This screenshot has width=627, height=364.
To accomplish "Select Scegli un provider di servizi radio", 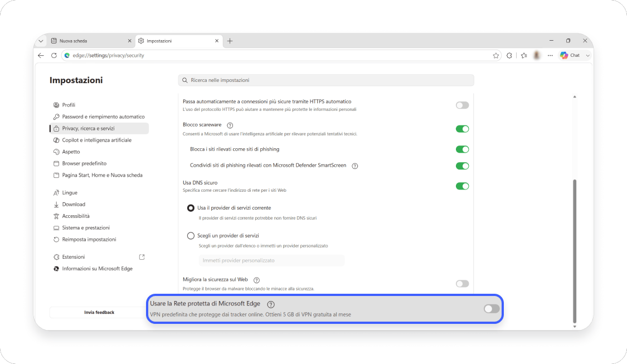I will tap(191, 236).
